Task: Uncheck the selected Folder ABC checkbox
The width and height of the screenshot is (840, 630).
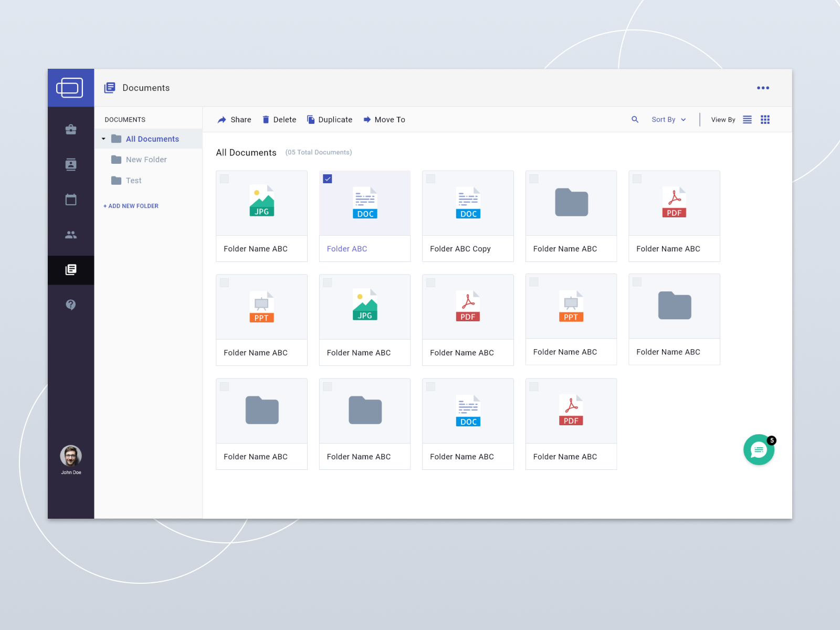Action: [328, 179]
